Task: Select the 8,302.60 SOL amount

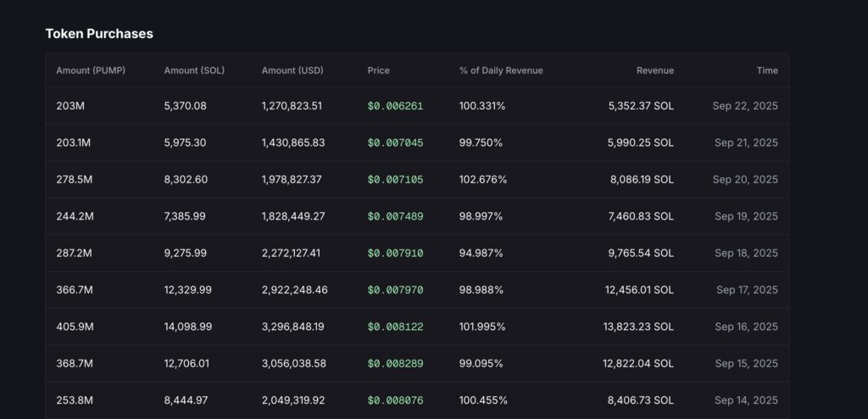Action: tap(186, 180)
